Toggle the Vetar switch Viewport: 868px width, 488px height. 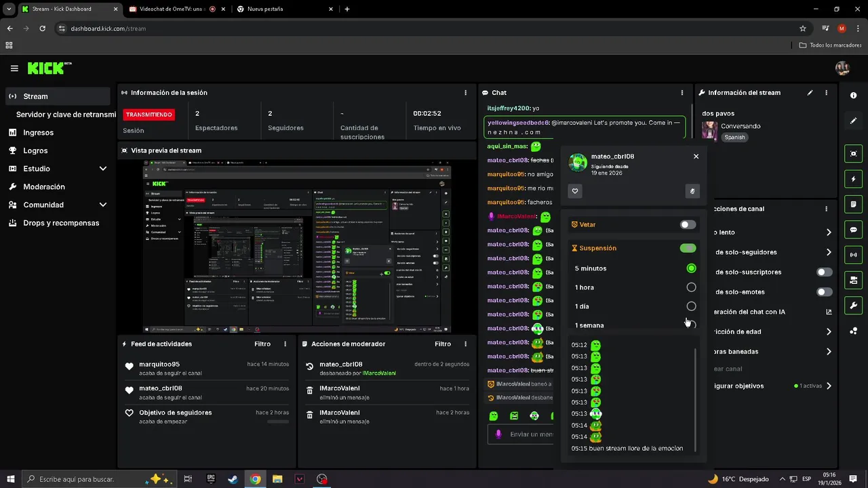tap(688, 224)
